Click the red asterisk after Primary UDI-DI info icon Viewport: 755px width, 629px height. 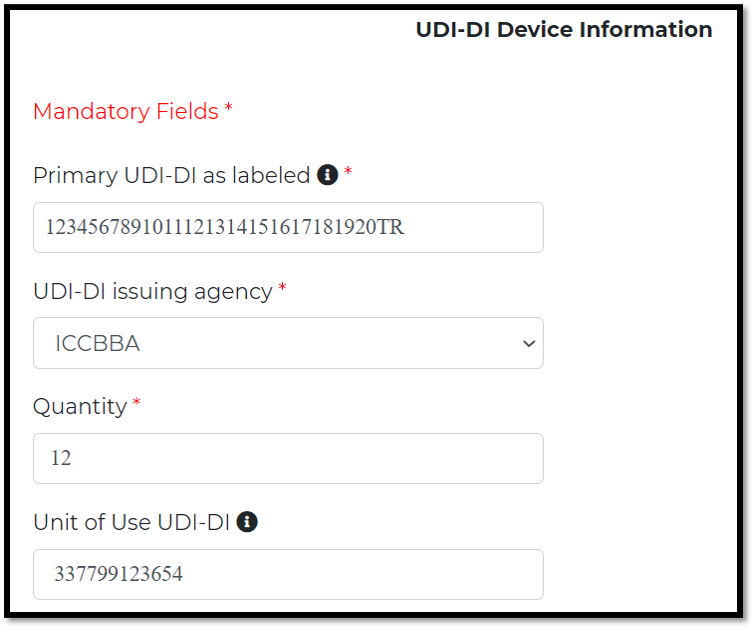(x=348, y=170)
